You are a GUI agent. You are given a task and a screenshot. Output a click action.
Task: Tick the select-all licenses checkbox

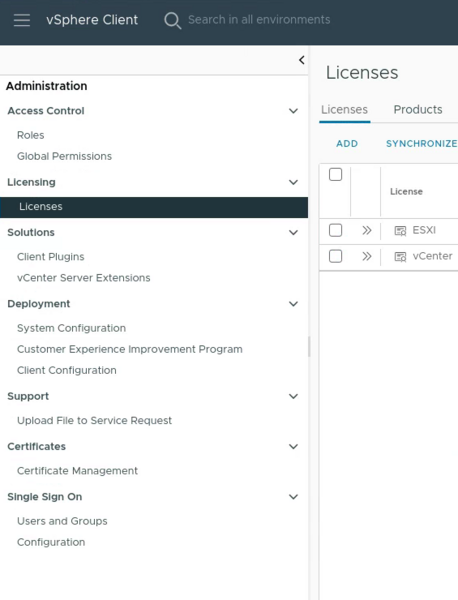tap(336, 174)
